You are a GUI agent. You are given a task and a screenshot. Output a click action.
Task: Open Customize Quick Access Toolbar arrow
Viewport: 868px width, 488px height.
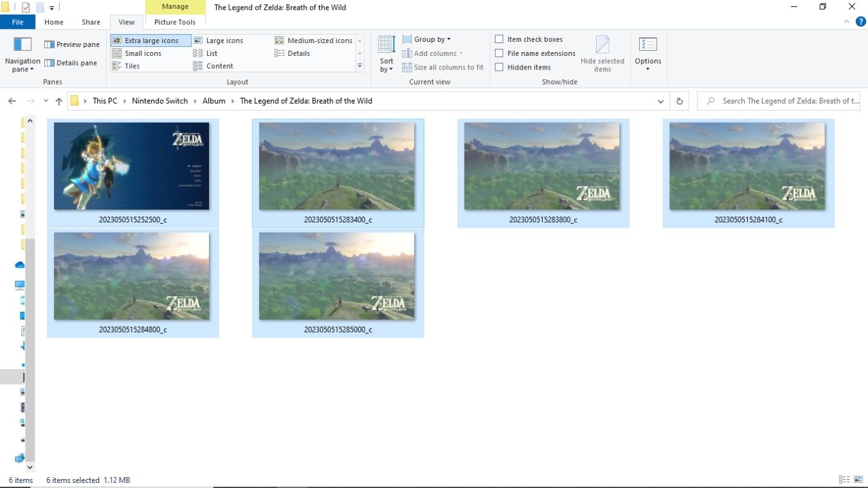(51, 8)
